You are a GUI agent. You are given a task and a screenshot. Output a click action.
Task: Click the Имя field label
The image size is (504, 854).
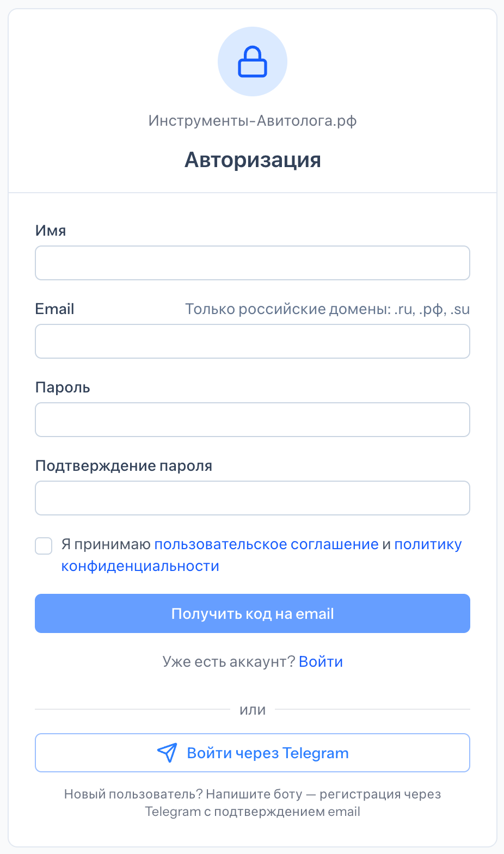click(51, 231)
